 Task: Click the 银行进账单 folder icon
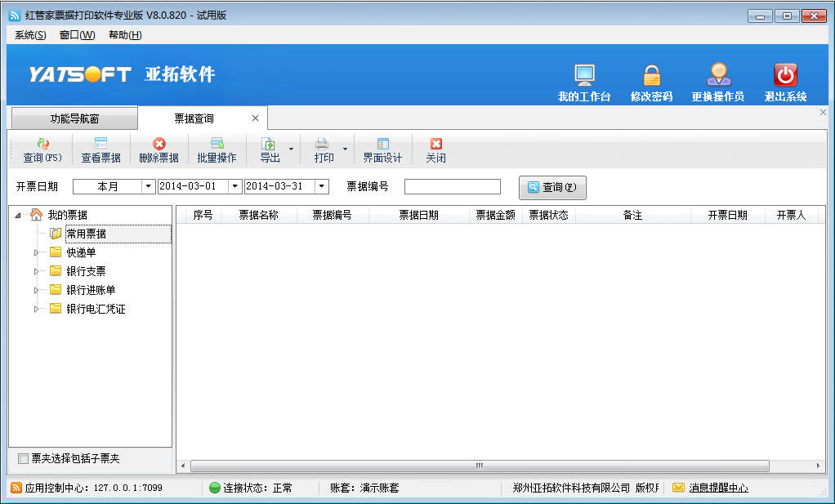click(56, 289)
